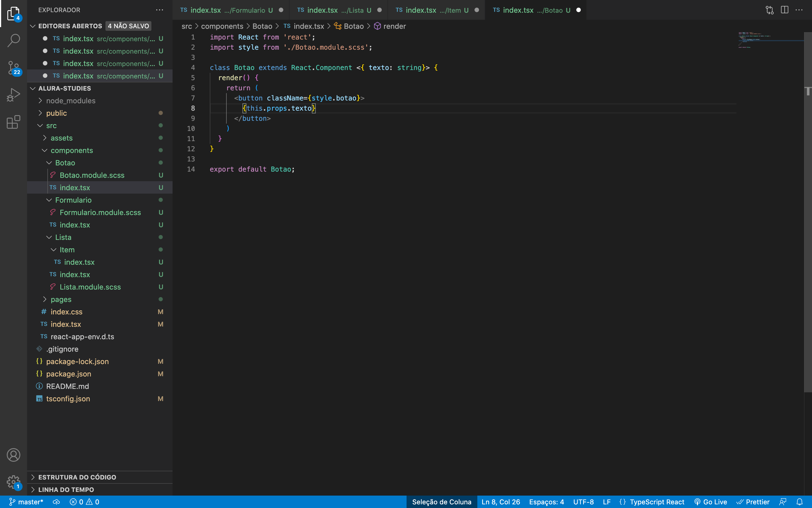Start Go Live server
Screen dimensions: 812x508
(x=710, y=502)
